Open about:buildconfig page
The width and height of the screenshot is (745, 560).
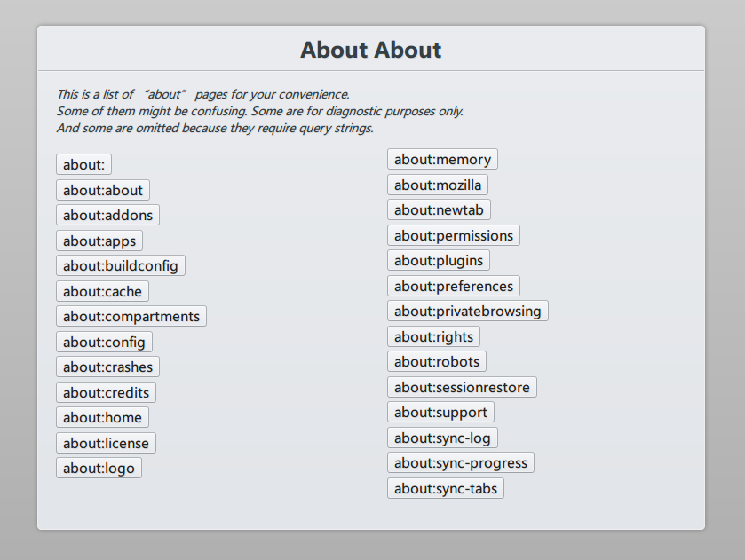(x=120, y=265)
